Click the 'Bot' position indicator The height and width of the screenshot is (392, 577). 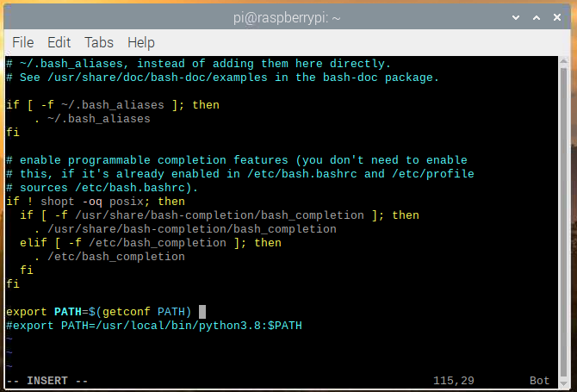(x=539, y=381)
